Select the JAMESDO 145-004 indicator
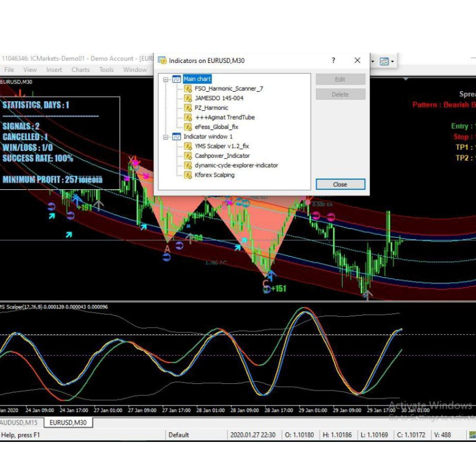476x476 pixels. (x=219, y=98)
